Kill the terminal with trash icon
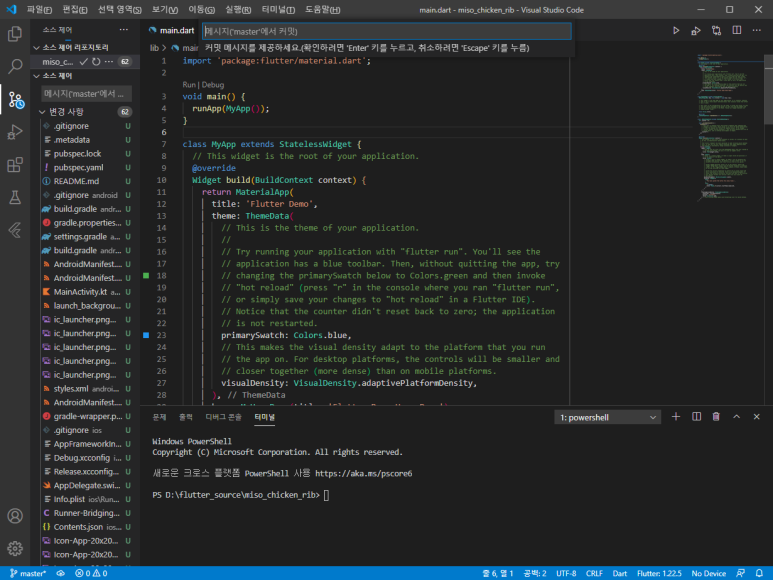773x580 pixels. click(x=716, y=417)
